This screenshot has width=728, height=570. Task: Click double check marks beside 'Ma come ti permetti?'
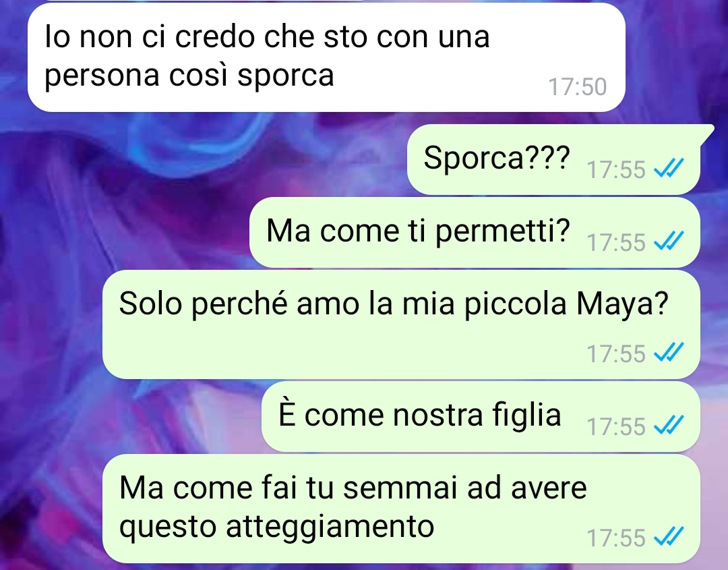click(x=669, y=241)
